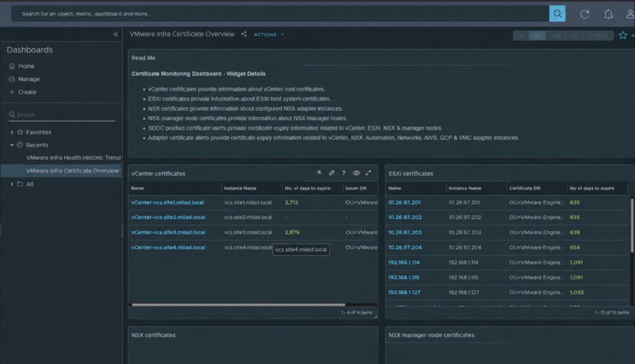Focus the sidebar dashboard search field
Viewport: 635px width, 364px height.
[62, 115]
